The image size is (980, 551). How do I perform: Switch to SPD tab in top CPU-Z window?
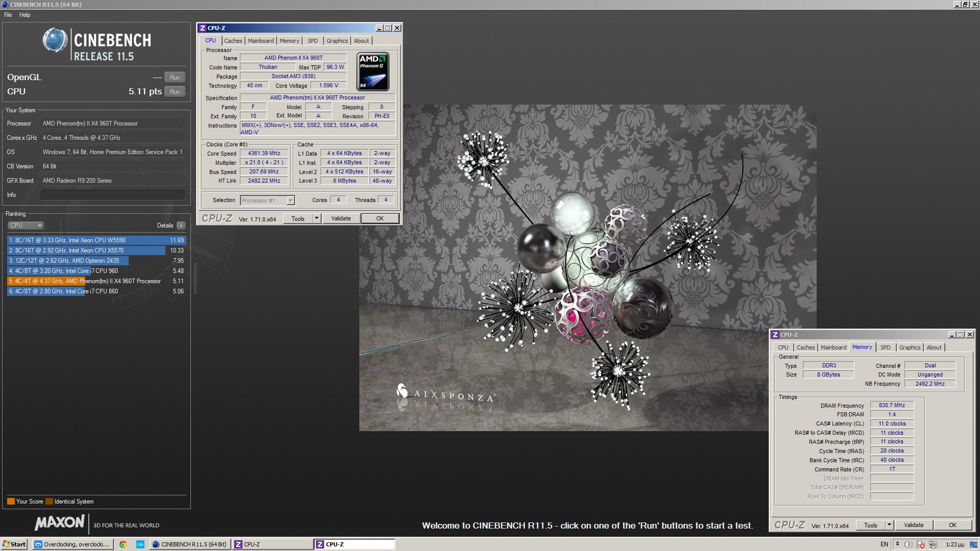click(313, 41)
